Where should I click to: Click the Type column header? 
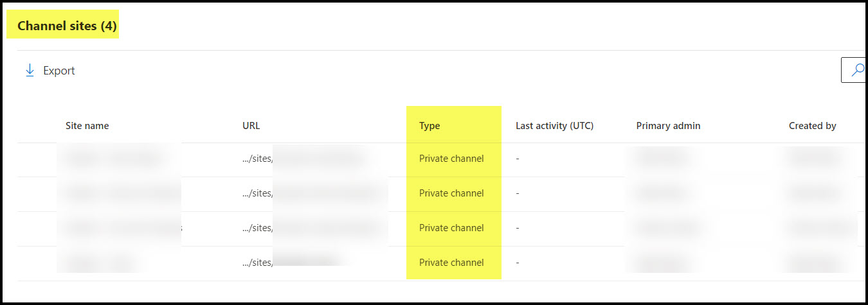point(429,126)
